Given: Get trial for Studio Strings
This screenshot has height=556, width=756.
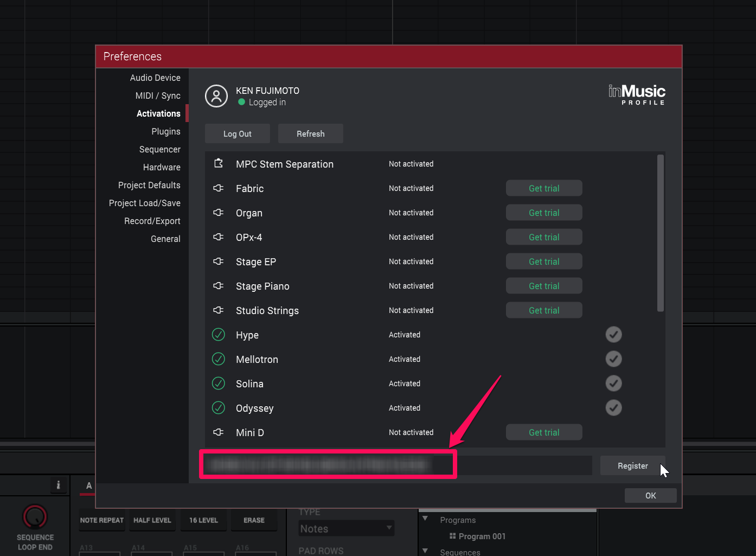Looking at the screenshot, I should [544, 310].
